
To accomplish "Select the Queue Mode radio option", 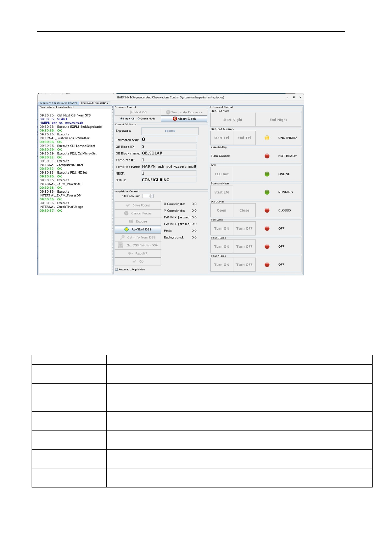I will [x=146, y=119].
